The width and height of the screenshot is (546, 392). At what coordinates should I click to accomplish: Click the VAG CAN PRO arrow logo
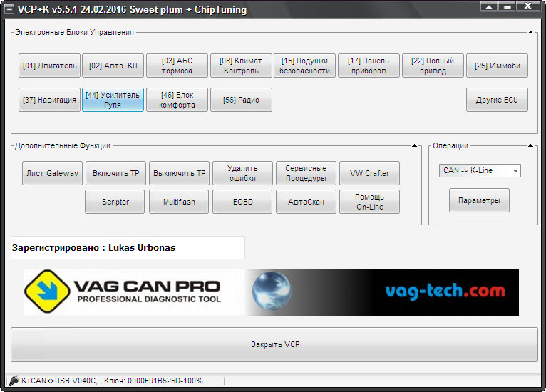point(47,292)
